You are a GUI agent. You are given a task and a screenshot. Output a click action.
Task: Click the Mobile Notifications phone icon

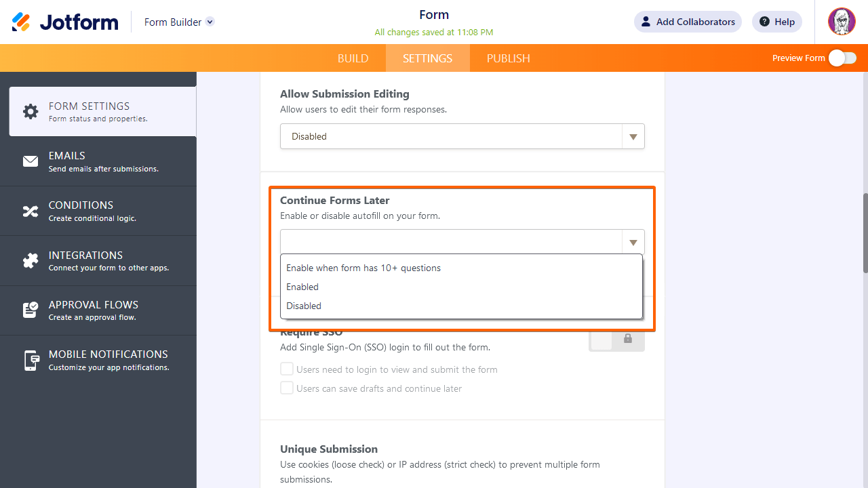31,360
